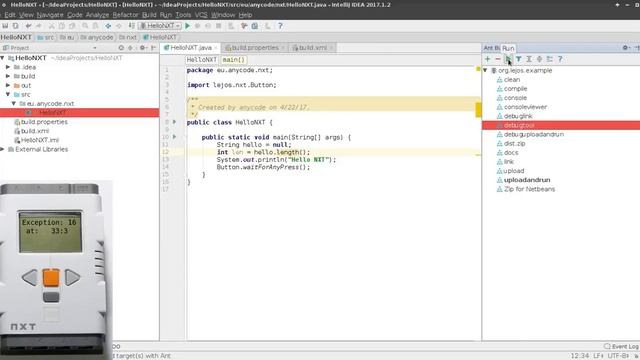640x360 pixels.
Task: Close the HelloNXT.java tab
Action: [x=216, y=48]
